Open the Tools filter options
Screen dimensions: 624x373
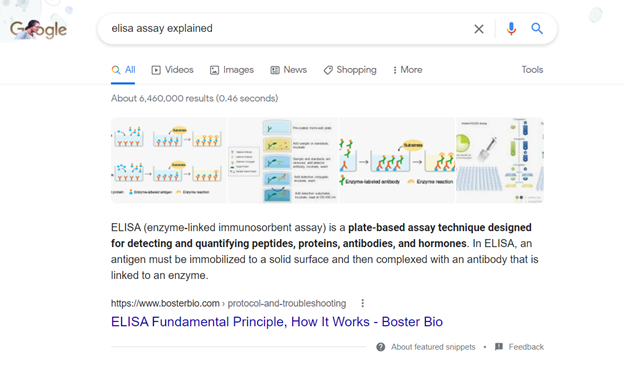click(x=532, y=70)
